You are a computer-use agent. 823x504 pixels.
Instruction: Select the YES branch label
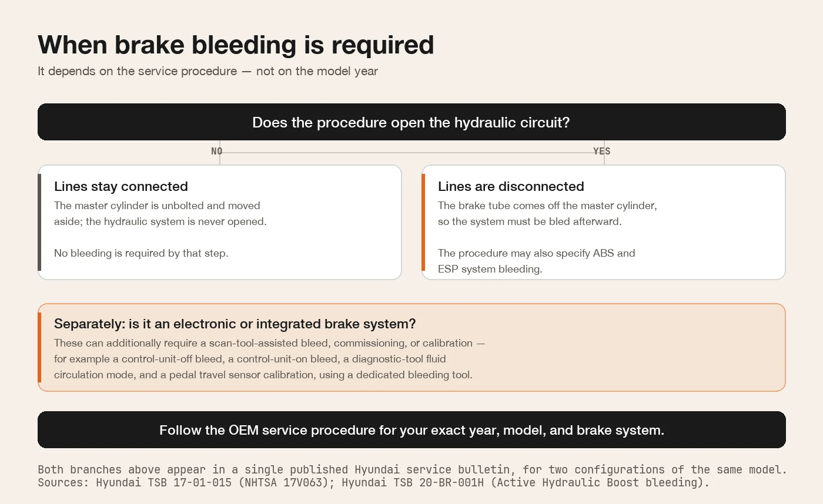[x=601, y=151]
